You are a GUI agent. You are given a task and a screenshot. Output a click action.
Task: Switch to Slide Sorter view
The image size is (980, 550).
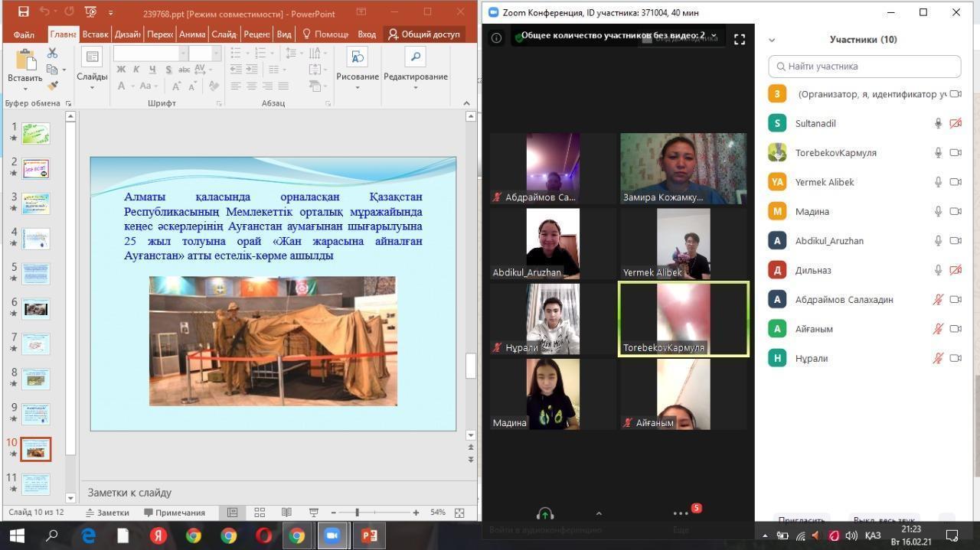coord(260,513)
